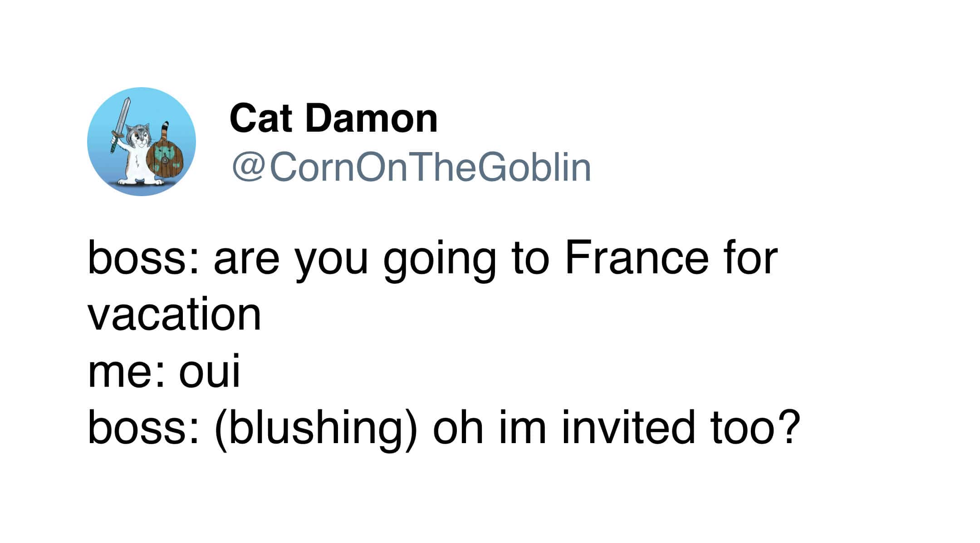Click the (blushing) text in the tweet
Image resolution: width=980 pixels, height=543 pixels.
[315, 429]
